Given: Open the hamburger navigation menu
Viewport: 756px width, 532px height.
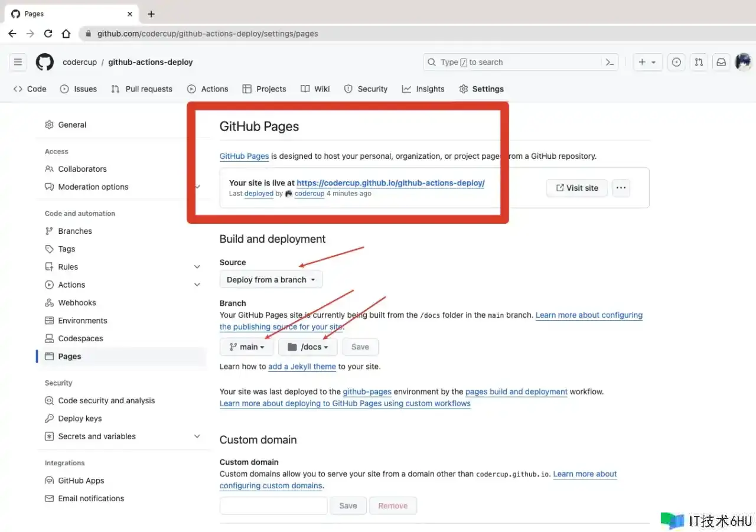Looking at the screenshot, I should tap(18, 62).
